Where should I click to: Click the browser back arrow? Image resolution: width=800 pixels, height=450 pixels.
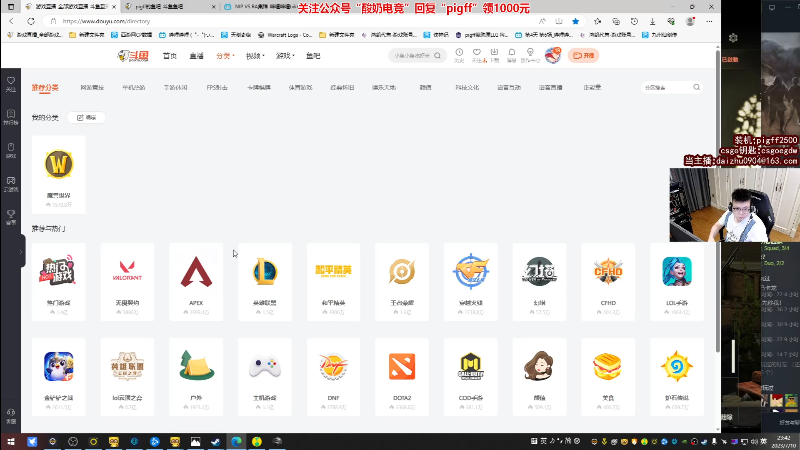pyautogui.click(x=11, y=21)
